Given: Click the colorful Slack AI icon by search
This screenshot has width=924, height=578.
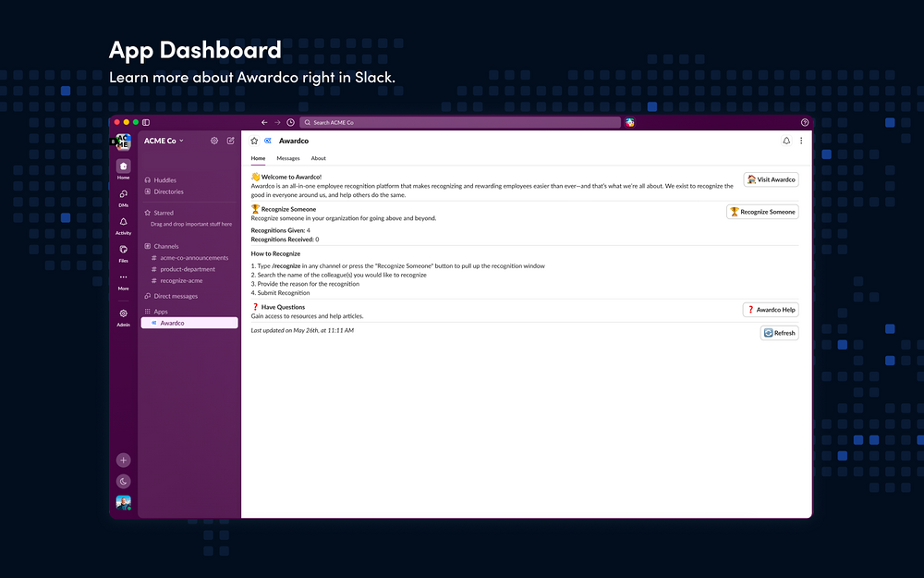Looking at the screenshot, I should (x=630, y=122).
